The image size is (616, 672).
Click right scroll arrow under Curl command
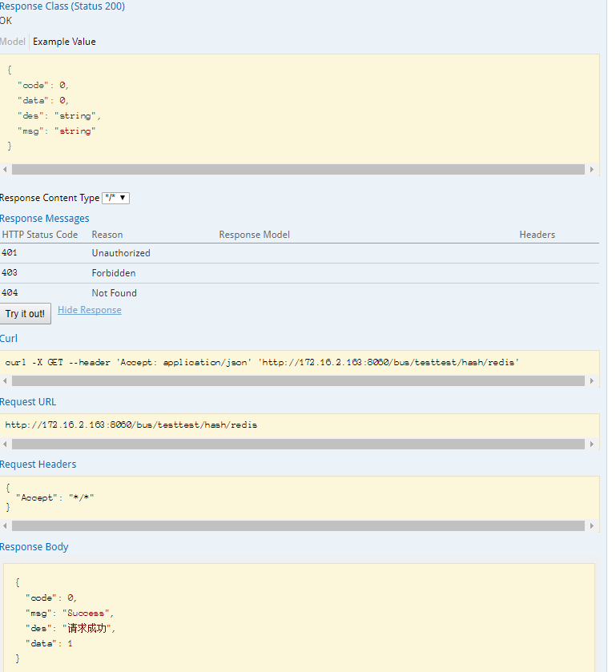click(591, 381)
